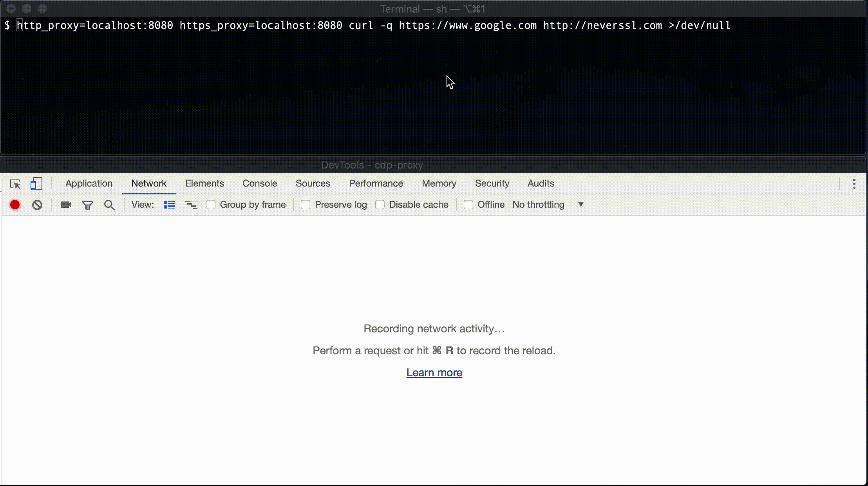Viewport: 868px width, 486px height.
Task: Select the large request rows view icon
Action: (x=169, y=205)
